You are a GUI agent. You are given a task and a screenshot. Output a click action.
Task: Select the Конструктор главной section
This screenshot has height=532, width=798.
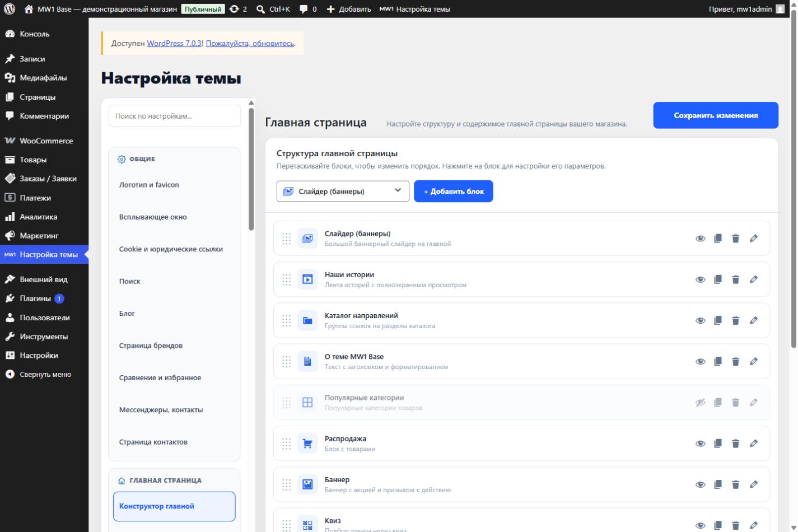[174, 506]
